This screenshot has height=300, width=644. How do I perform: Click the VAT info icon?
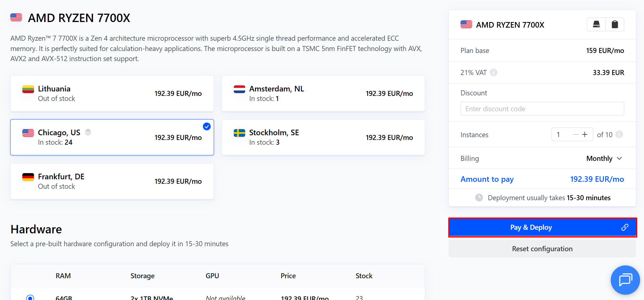coord(494,72)
